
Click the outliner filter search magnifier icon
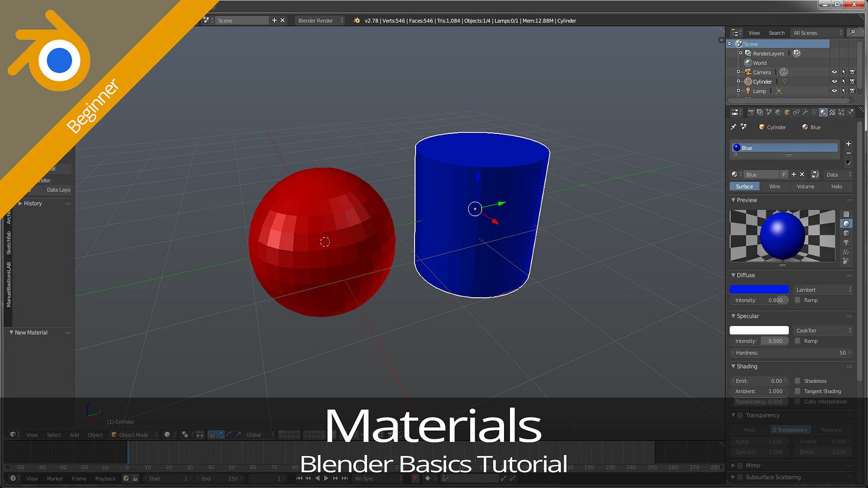pos(852,33)
